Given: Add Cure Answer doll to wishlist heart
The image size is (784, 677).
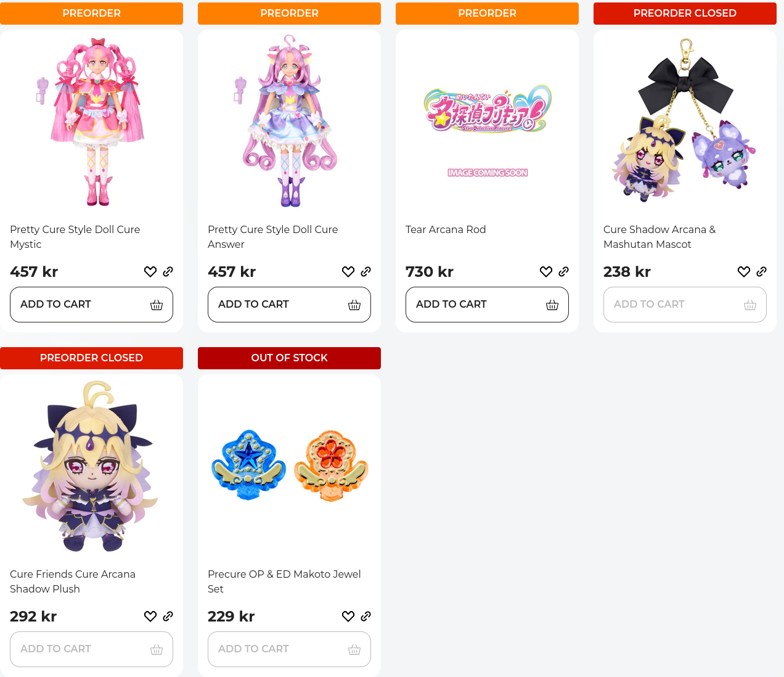Looking at the screenshot, I should point(348,272).
